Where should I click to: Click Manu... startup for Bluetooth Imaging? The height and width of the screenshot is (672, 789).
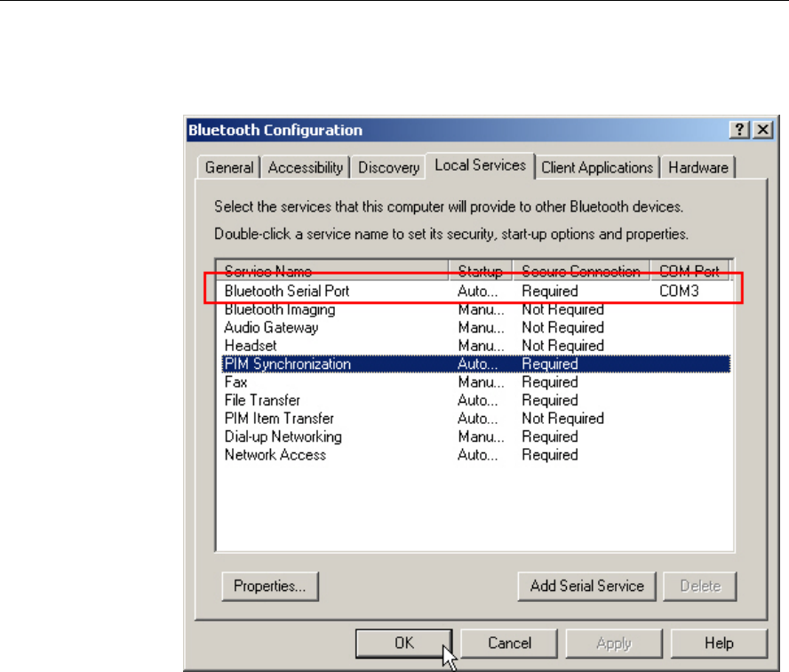481,309
